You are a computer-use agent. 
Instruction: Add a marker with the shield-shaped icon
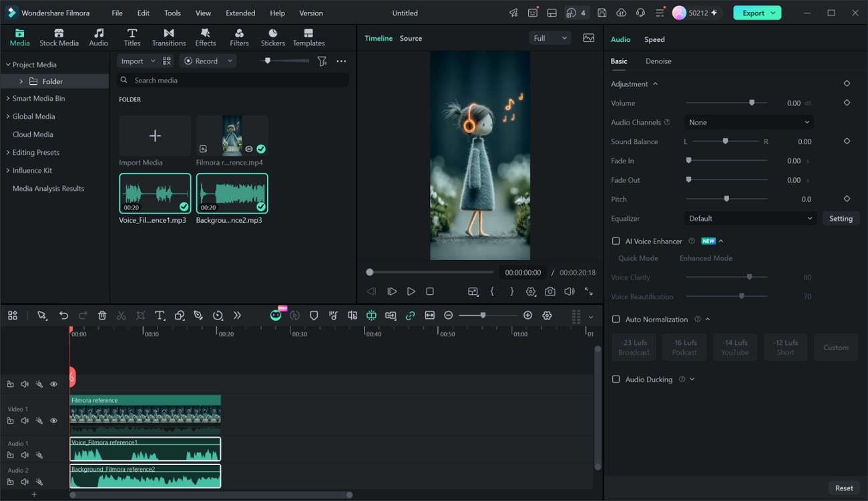pyautogui.click(x=314, y=316)
